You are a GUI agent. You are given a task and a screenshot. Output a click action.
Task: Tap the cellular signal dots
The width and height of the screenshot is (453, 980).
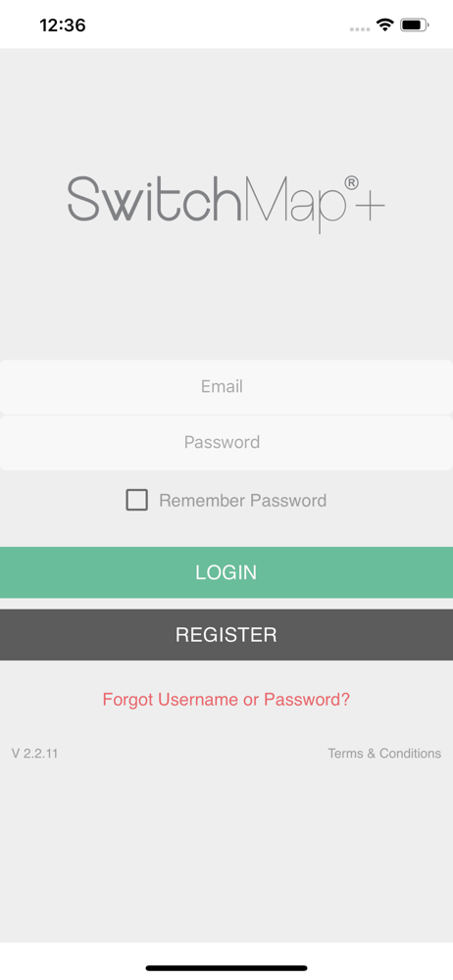(x=359, y=28)
